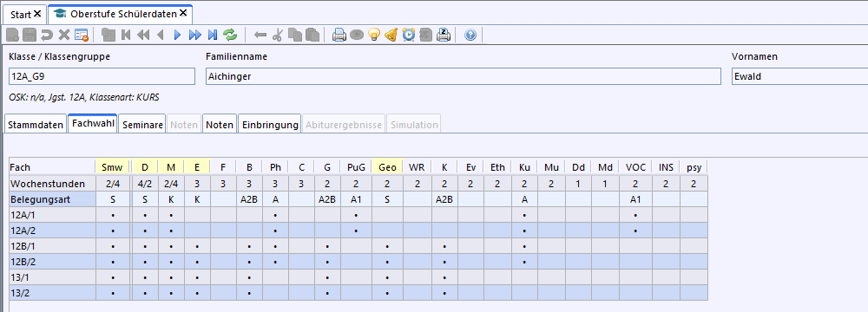Image resolution: width=868 pixels, height=312 pixels.
Task: Click the Geo column header
Action: click(x=387, y=166)
